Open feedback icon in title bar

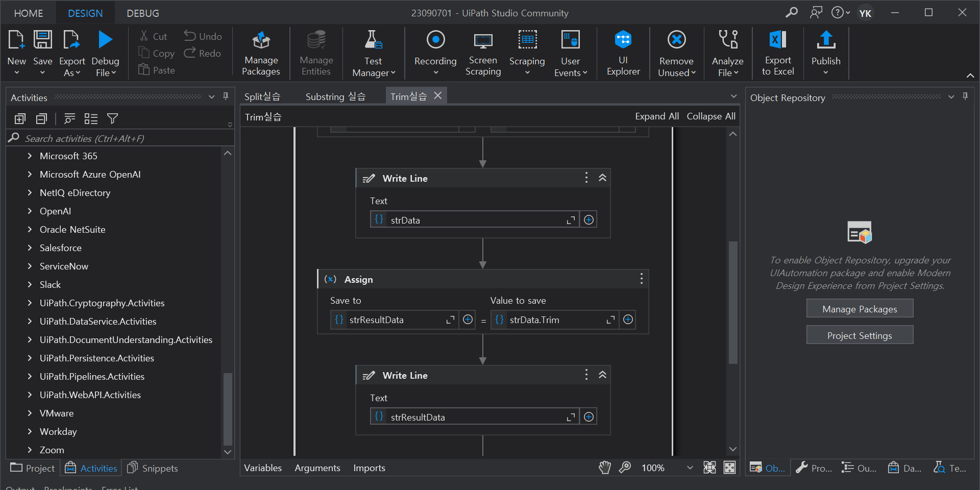[816, 12]
